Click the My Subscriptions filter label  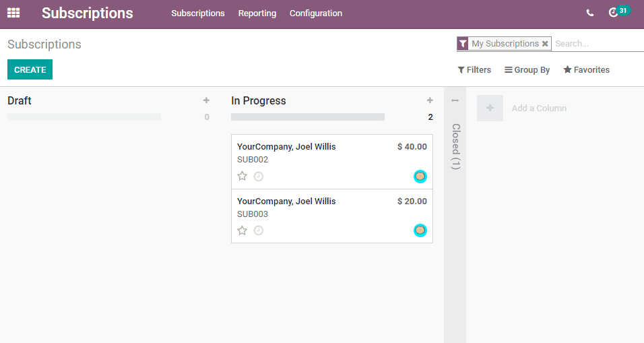click(505, 44)
